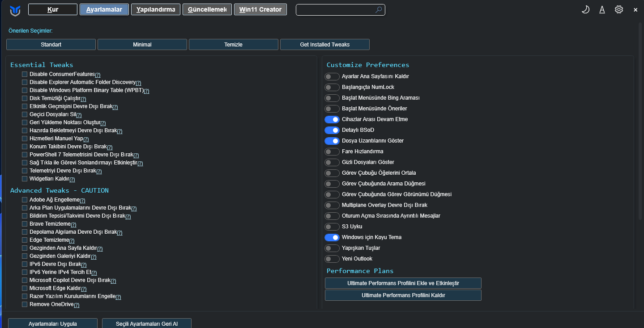644x328 pixels.
Task: Turn off Windows için Koyu Tema toggle
Action: [x=332, y=237]
